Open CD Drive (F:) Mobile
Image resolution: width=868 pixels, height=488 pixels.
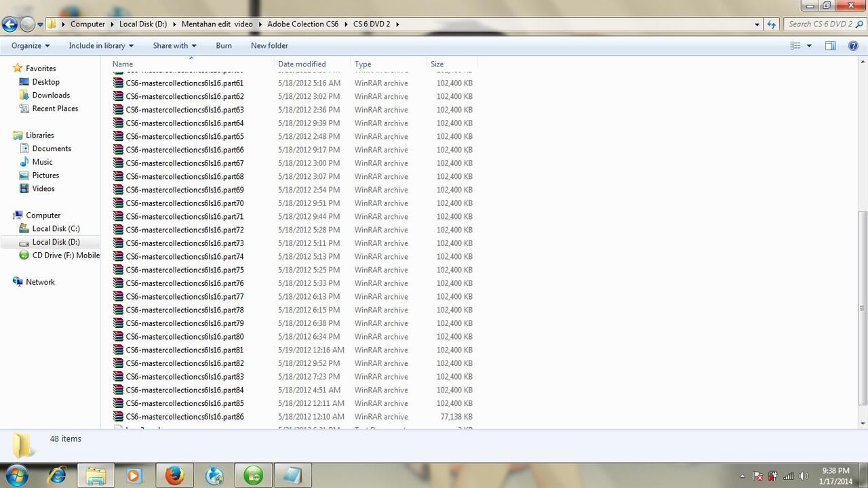pyautogui.click(x=66, y=256)
